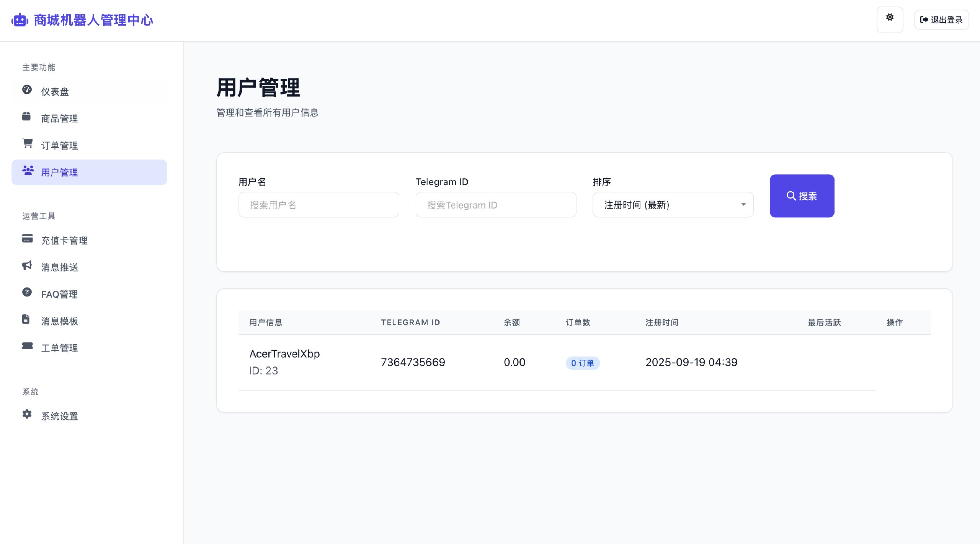
Task: Click the document icon for 消息模板
Action: pos(25,320)
